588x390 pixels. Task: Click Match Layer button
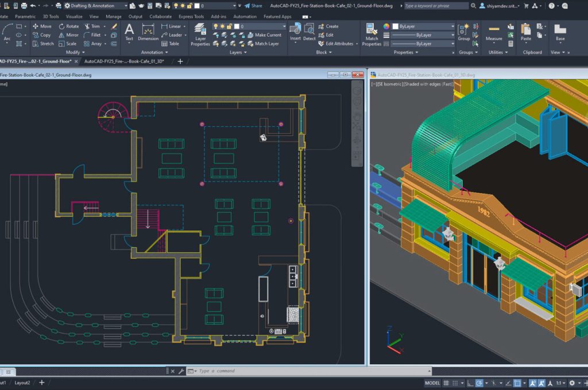point(263,44)
